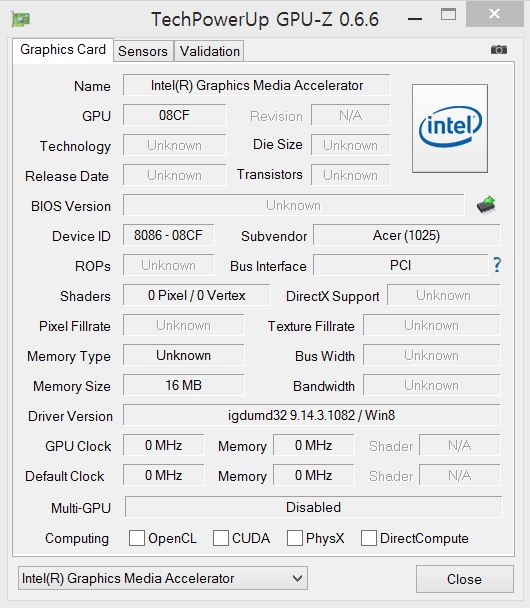Click the Device ID field 8086 - 08CF
This screenshot has width=530, height=608.
[x=168, y=235]
